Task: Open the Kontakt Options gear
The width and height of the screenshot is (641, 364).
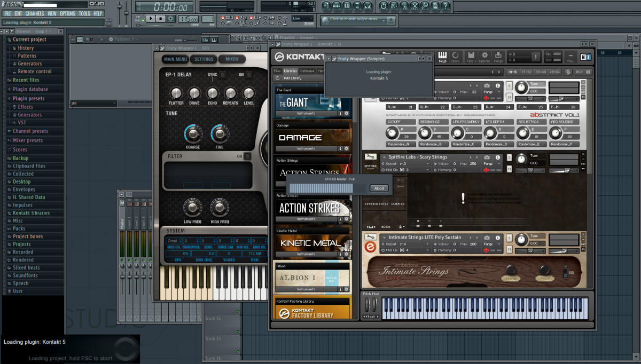Action: click(x=484, y=57)
